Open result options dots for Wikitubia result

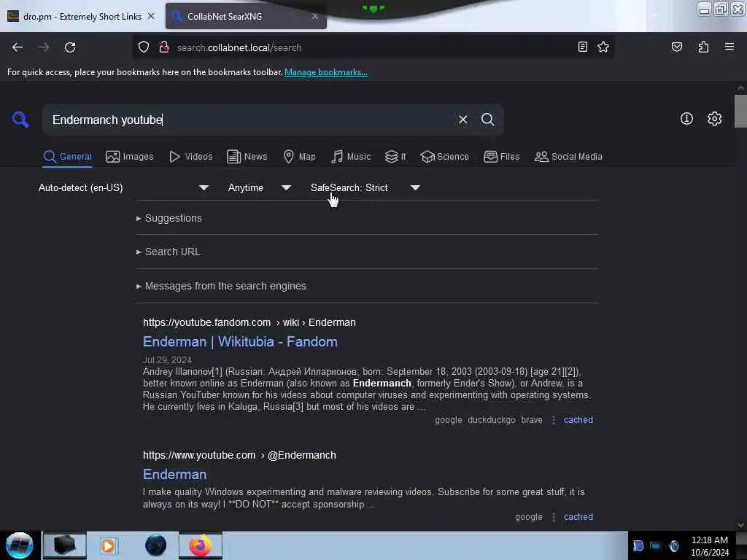pos(553,420)
